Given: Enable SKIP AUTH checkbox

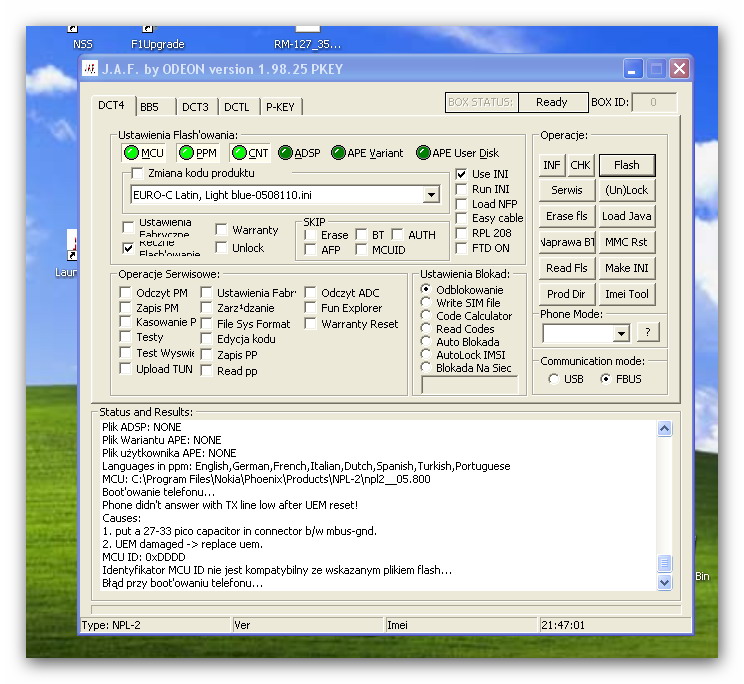Looking at the screenshot, I should [398, 235].
